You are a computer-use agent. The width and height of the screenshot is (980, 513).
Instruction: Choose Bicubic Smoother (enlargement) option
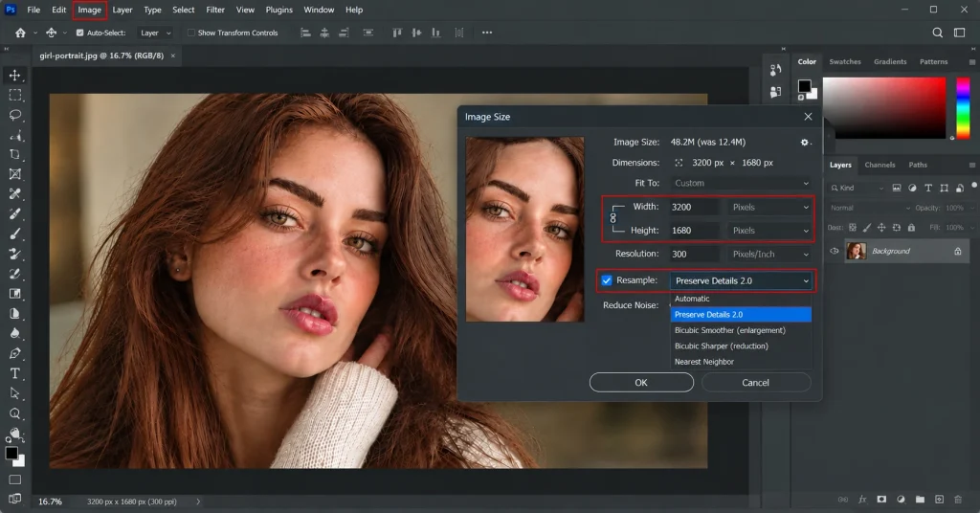[741, 330]
